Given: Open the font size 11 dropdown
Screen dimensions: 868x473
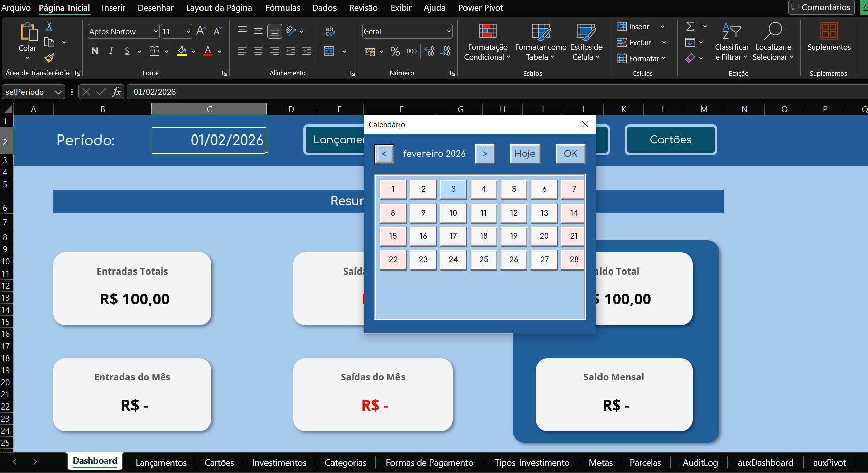Looking at the screenshot, I should pyautogui.click(x=188, y=31).
